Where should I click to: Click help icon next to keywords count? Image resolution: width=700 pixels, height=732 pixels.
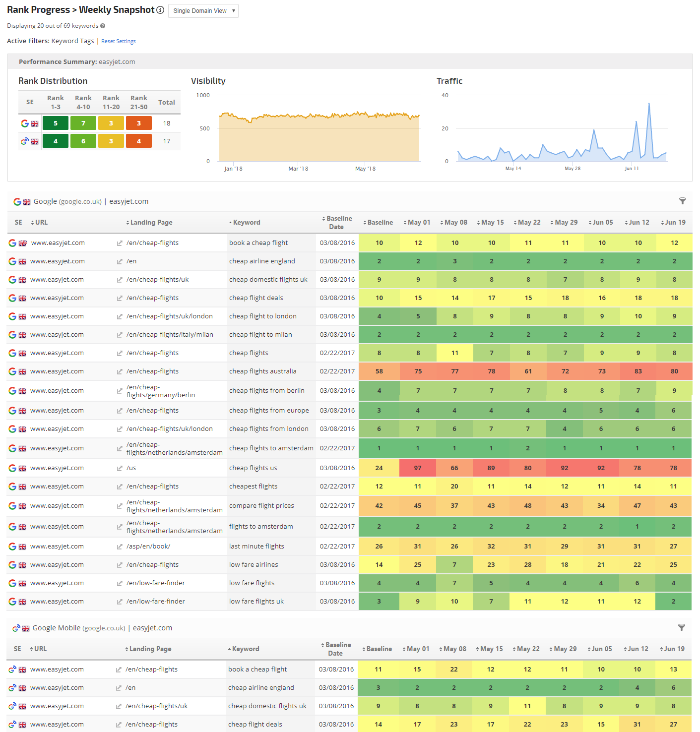tap(103, 26)
